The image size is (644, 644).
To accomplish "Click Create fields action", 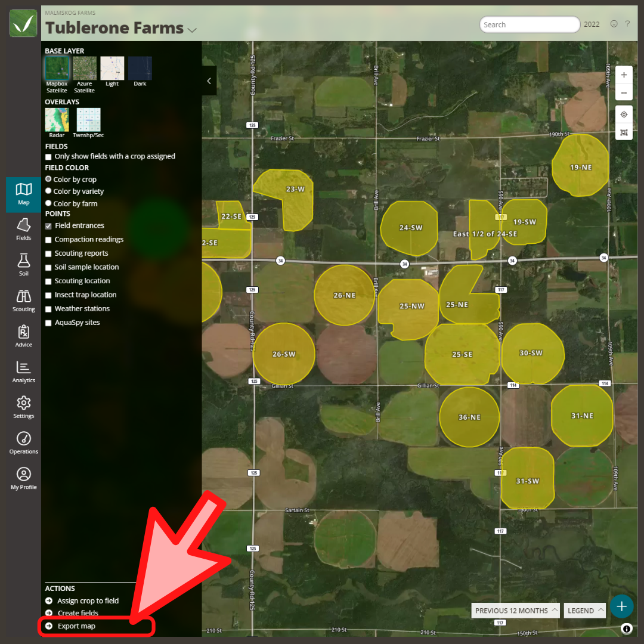I will click(78, 613).
